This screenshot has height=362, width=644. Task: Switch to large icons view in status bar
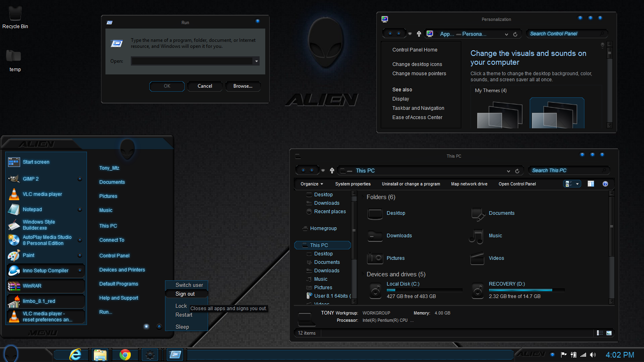pyautogui.click(x=609, y=333)
